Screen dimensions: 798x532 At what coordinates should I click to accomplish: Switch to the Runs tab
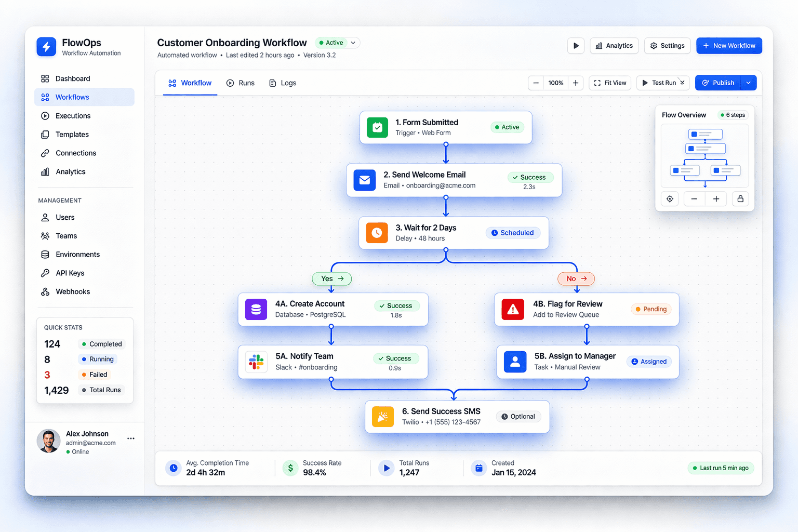(241, 83)
